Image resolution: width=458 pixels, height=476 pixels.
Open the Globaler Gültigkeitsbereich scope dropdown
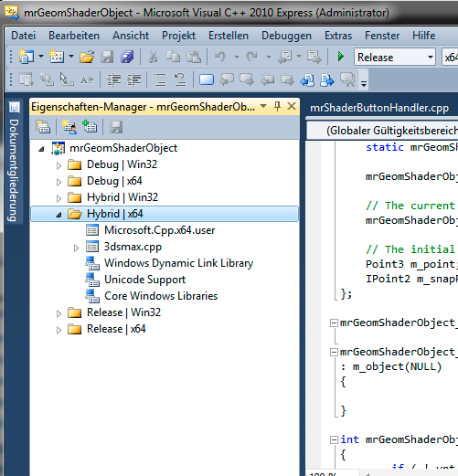click(x=383, y=131)
